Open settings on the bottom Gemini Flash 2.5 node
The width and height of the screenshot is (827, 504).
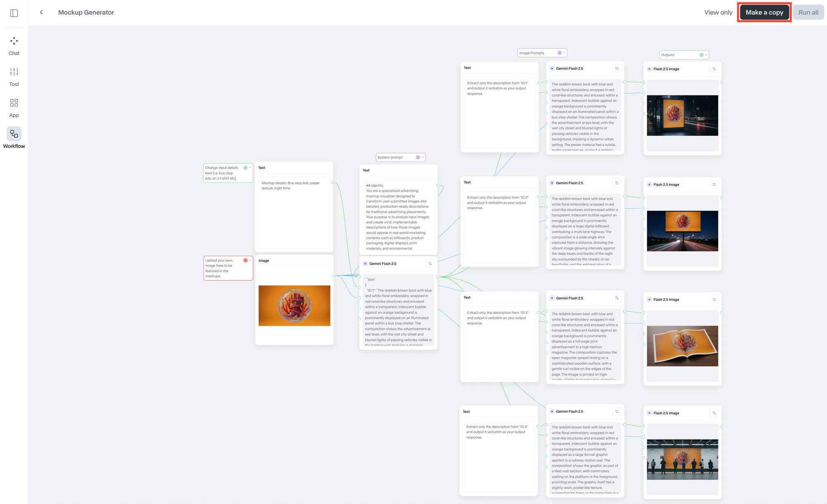617,411
